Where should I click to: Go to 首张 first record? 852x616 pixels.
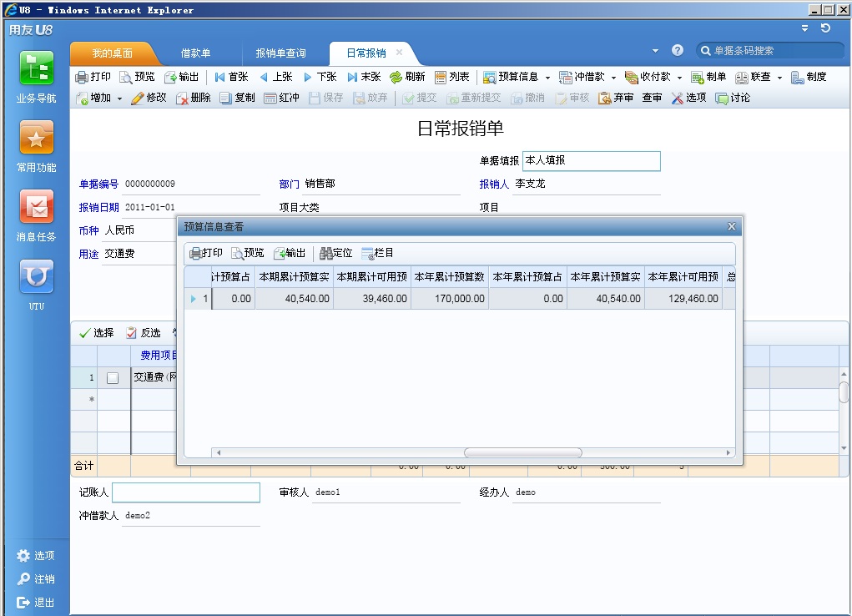click(x=231, y=77)
